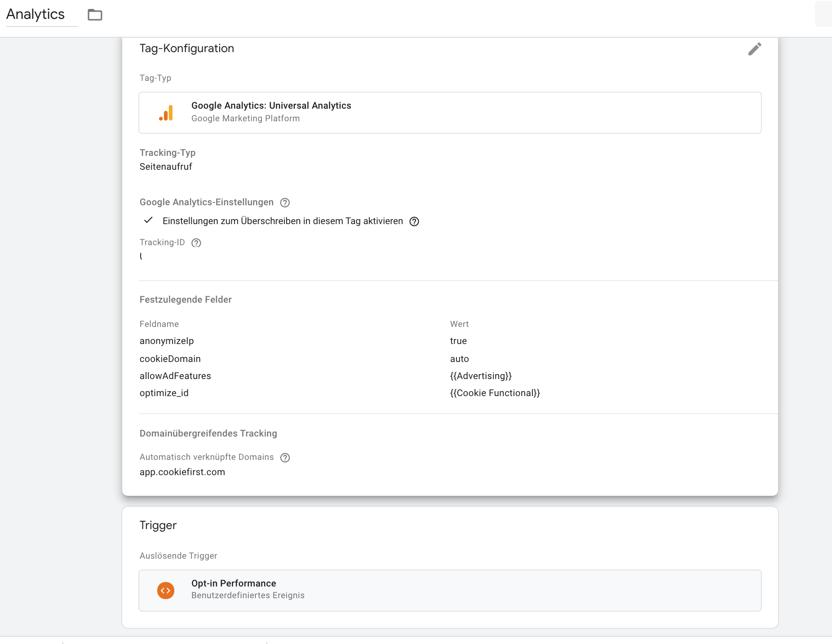This screenshot has width=832, height=644.
Task: Open the Google Analytics: Universal Analytics tag type
Action: (x=450, y=113)
